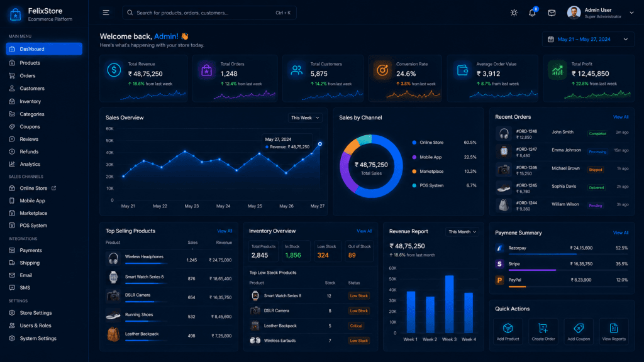Click the Store Settings gear icon
The image size is (644, 362).
[x=12, y=313]
